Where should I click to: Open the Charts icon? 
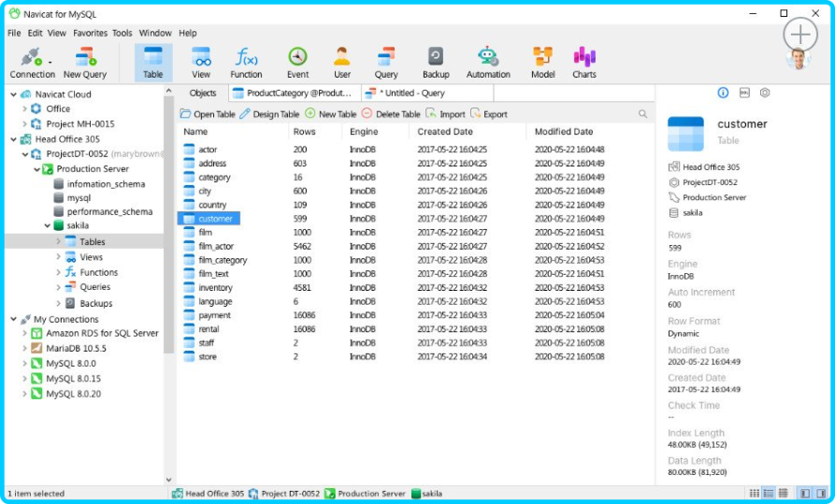584,62
